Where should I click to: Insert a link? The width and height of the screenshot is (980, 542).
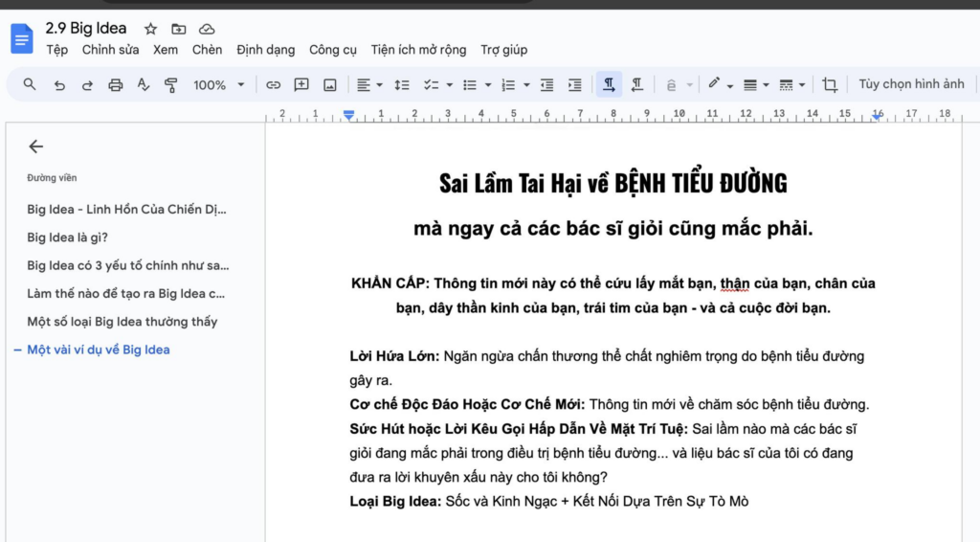[x=273, y=85]
